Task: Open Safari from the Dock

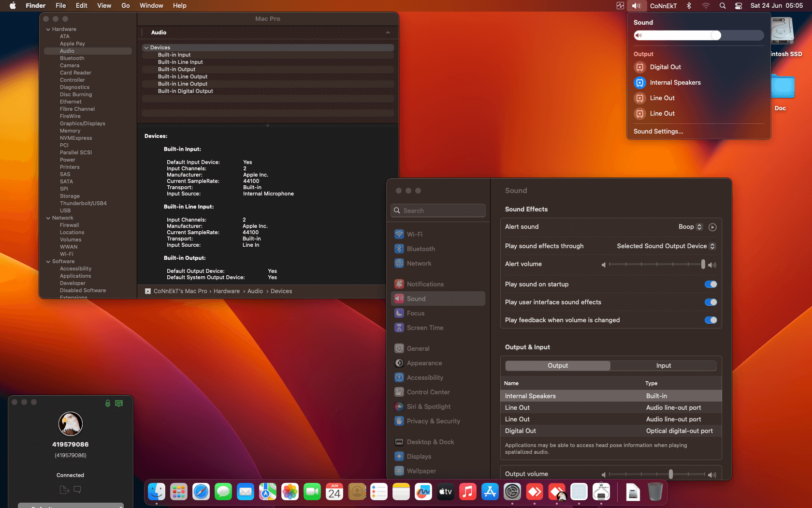Action: pos(201,492)
